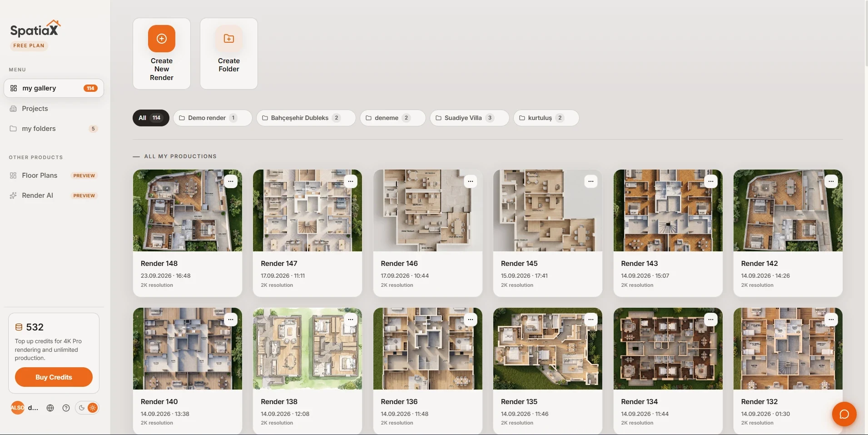Open Render 135 thumbnail
The image size is (868, 435).
click(548, 349)
